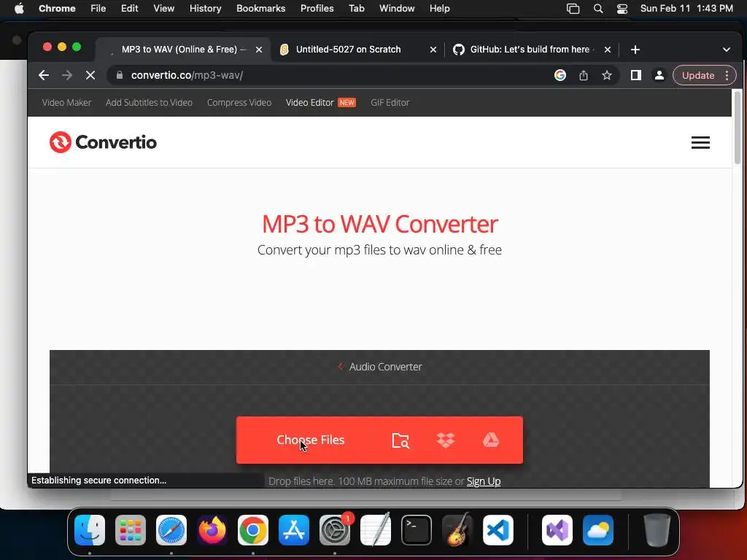The image size is (747, 560).
Task: Click the Choose Files button
Action: pyautogui.click(x=311, y=440)
